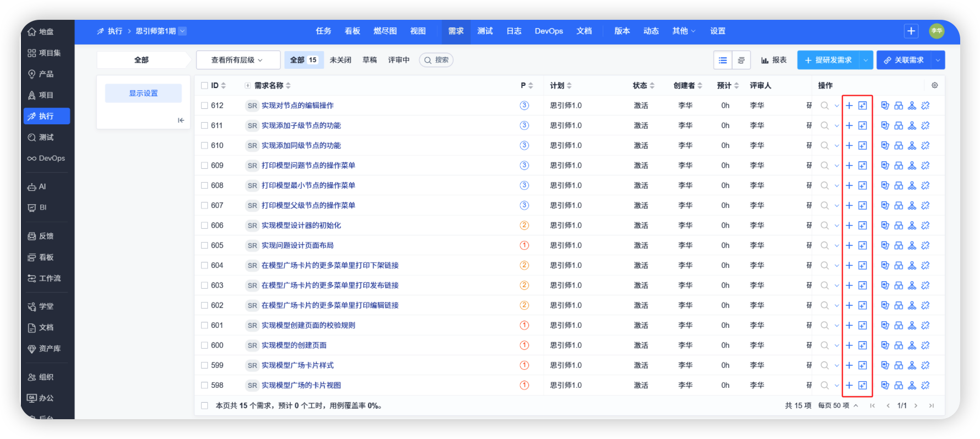
Task: Open the 看板 tab in top navigation
Action: (352, 31)
